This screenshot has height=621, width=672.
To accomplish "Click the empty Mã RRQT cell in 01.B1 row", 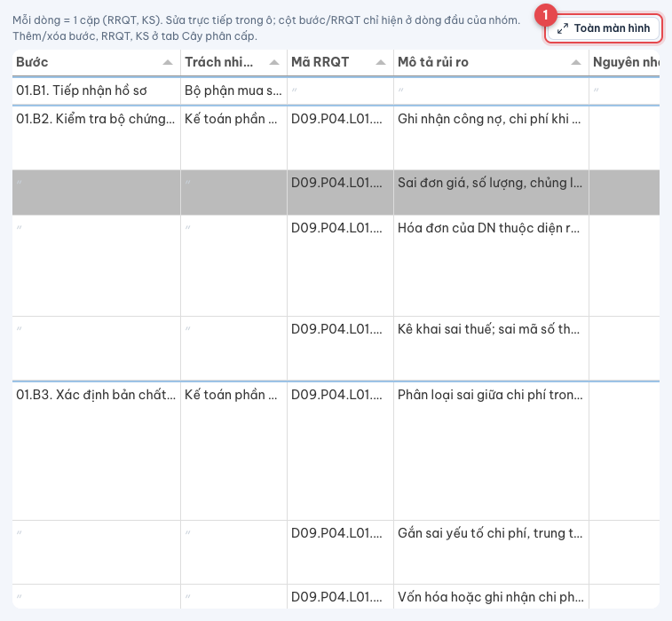I will pyautogui.click(x=340, y=90).
